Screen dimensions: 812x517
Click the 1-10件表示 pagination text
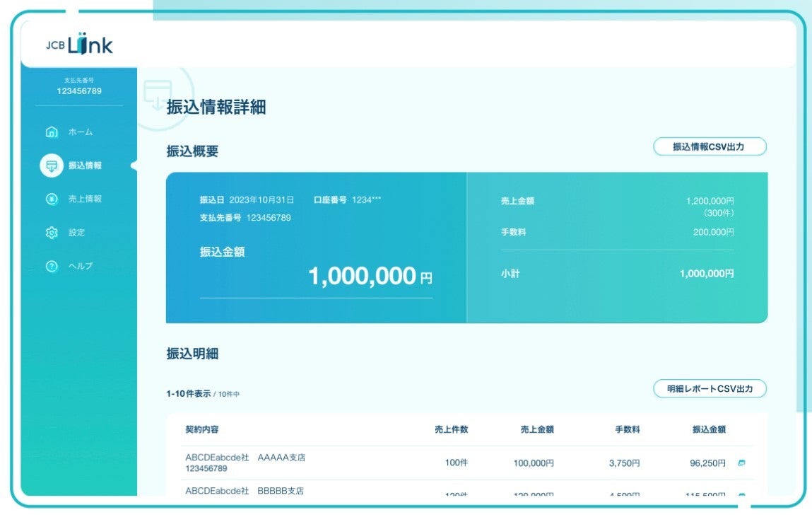[189, 393]
